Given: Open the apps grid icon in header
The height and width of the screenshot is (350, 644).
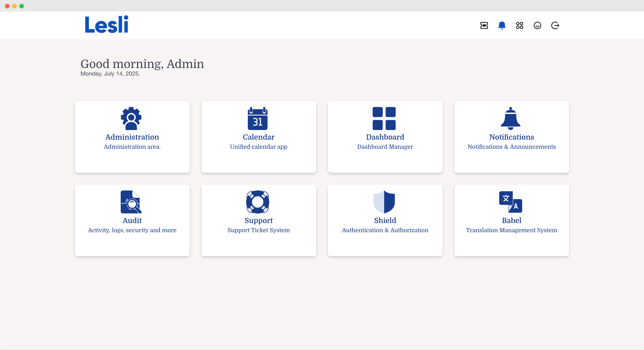Looking at the screenshot, I should pos(519,26).
